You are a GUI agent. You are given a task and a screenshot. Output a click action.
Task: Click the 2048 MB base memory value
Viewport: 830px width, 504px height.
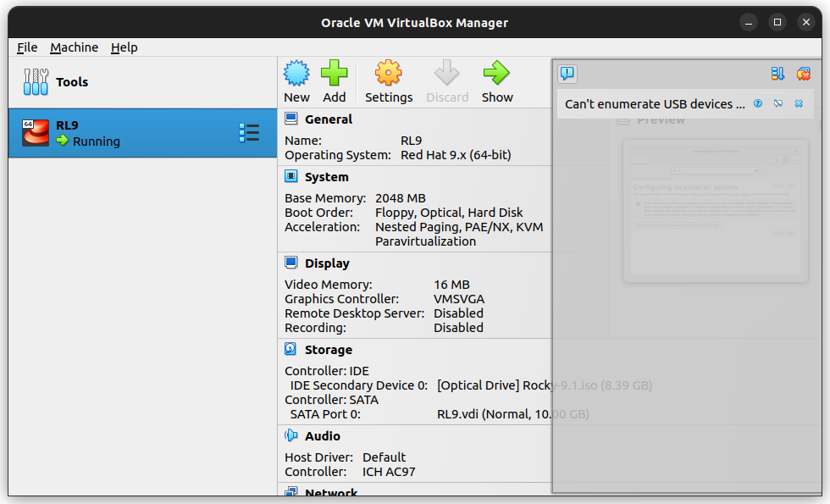[x=400, y=198]
